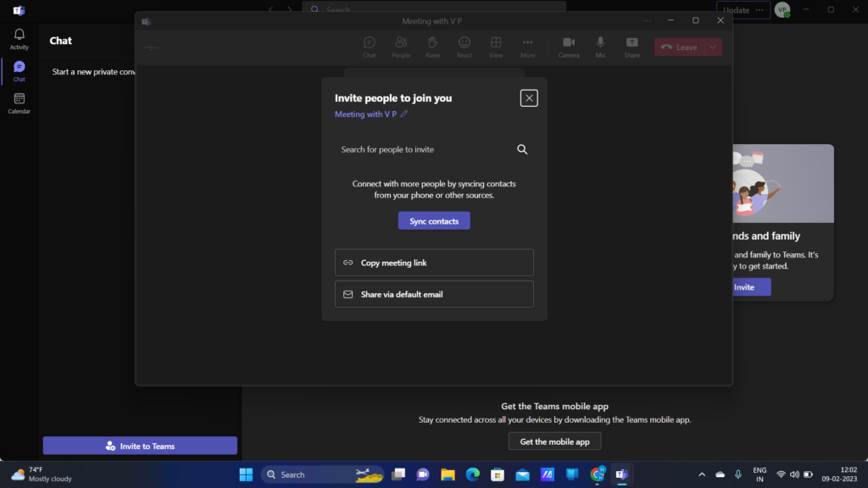868x488 pixels.
Task: Open Chrome from taskbar
Action: click(x=598, y=474)
